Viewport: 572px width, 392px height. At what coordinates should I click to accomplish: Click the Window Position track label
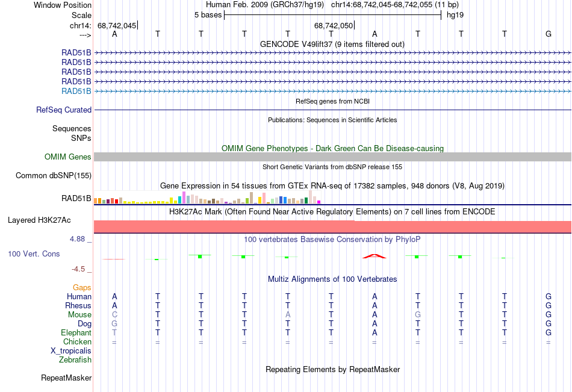click(63, 5)
